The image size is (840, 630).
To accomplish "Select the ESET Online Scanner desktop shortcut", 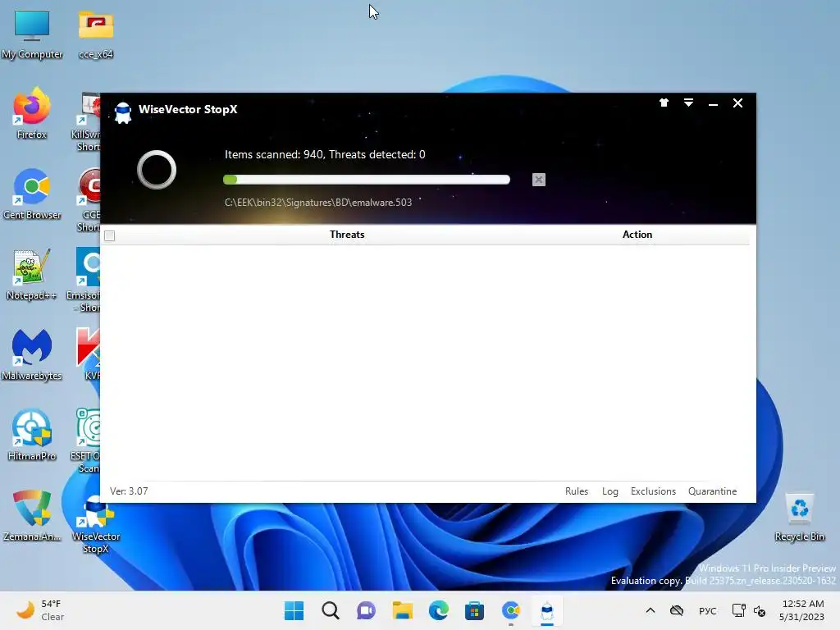I will pyautogui.click(x=85, y=441).
